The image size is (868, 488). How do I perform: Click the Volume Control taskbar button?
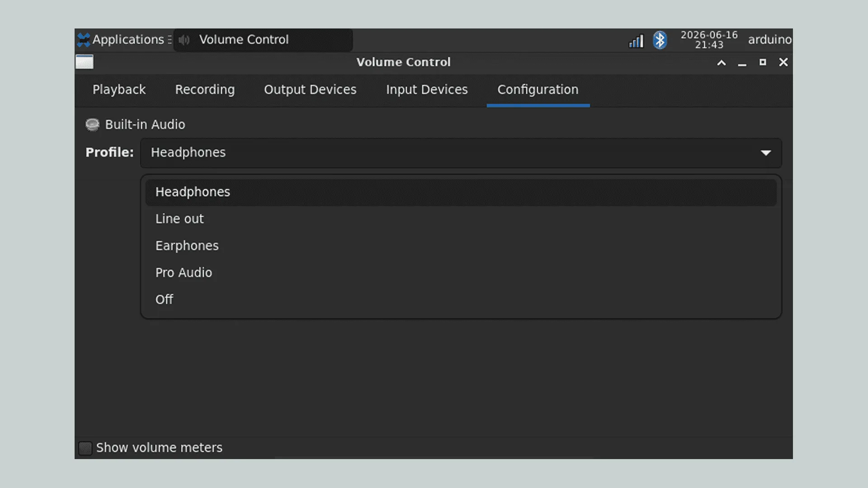(x=263, y=40)
